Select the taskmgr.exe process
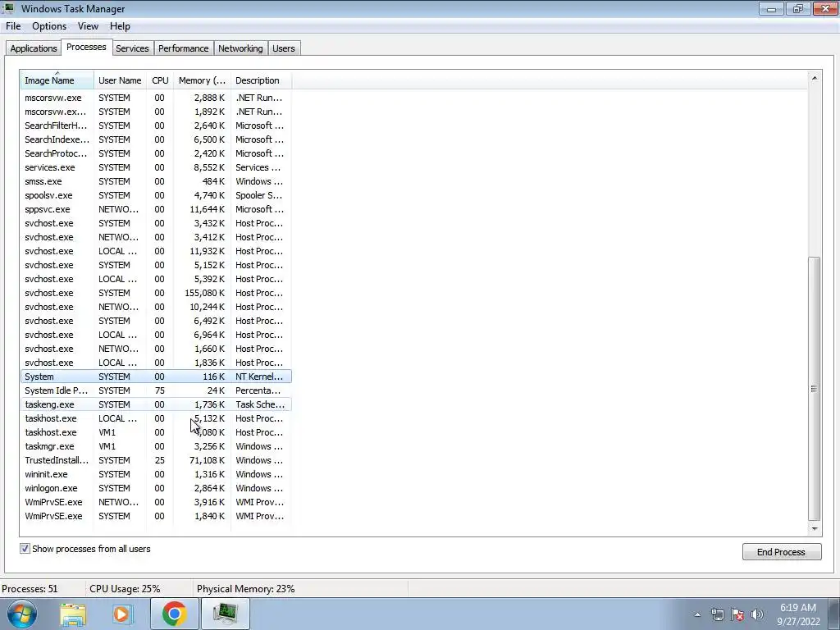This screenshot has width=840, height=630. 156,446
